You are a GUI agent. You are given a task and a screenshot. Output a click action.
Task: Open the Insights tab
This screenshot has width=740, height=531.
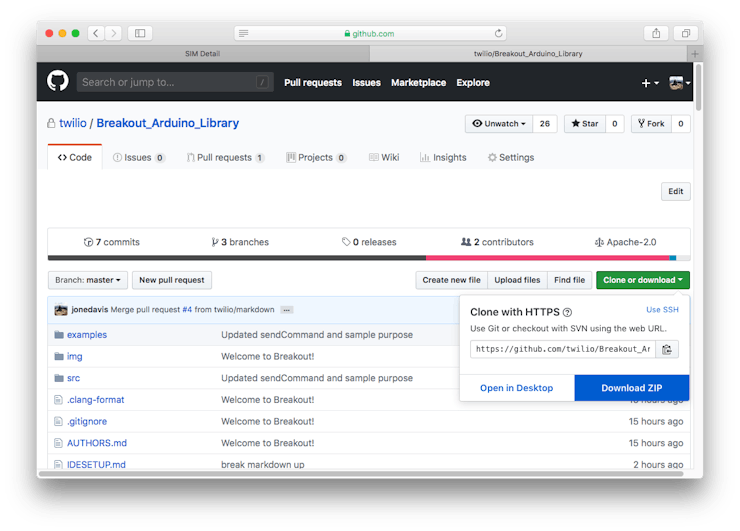pos(443,158)
